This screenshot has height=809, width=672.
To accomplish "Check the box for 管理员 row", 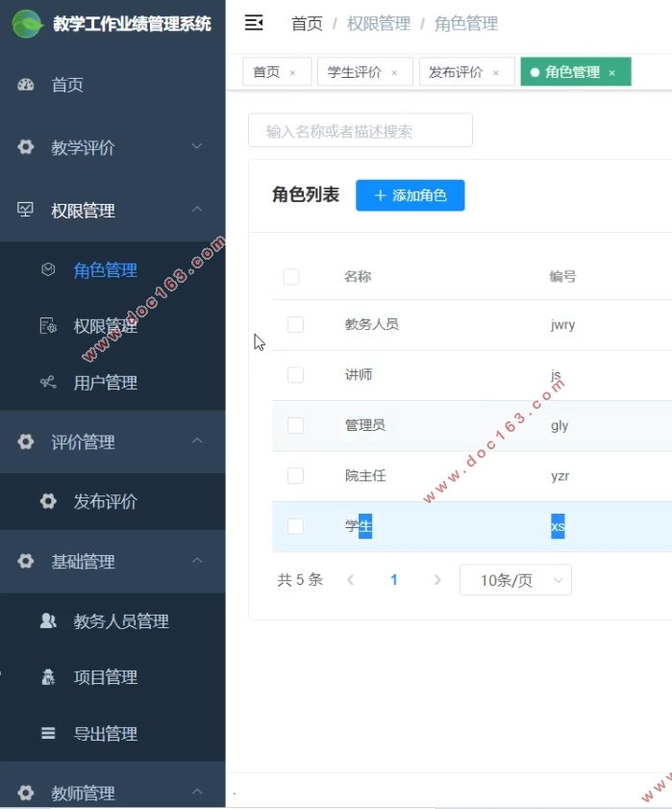I will tap(295, 425).
